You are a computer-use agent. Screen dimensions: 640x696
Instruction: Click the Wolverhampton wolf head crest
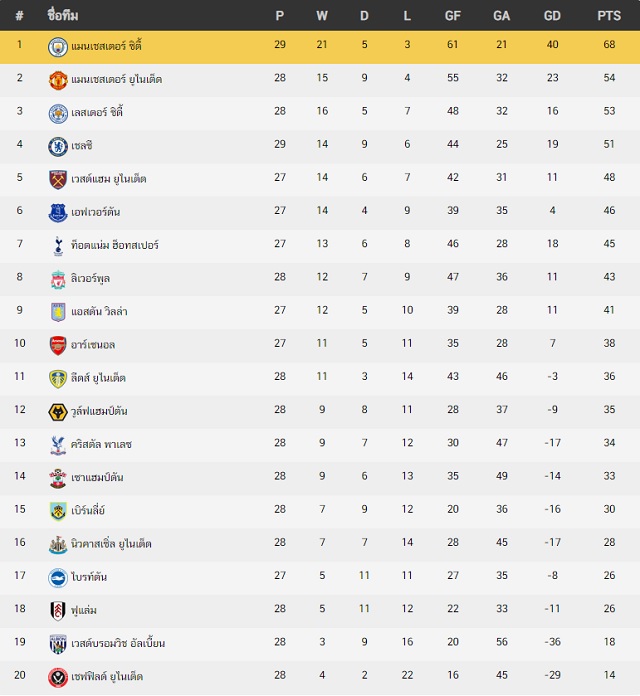point(58,412)
